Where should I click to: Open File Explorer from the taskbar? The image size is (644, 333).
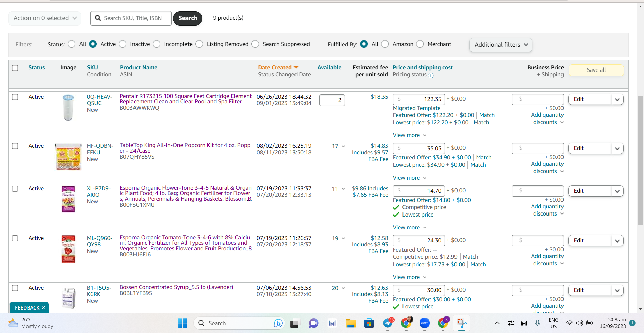point(351,323)
